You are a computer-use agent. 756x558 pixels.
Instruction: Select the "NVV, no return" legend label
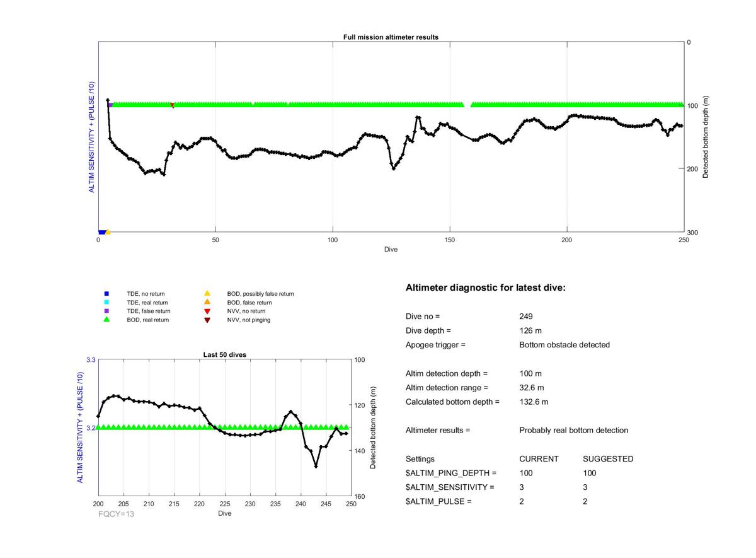pyautogui.click(x=246, y=311)
